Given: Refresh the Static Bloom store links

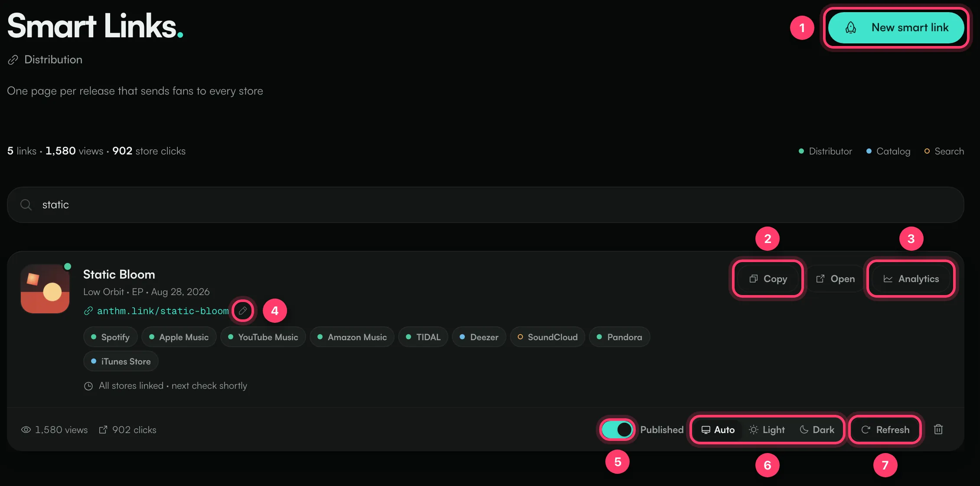Looking at the screenshot, I should [x=885, y=430].
